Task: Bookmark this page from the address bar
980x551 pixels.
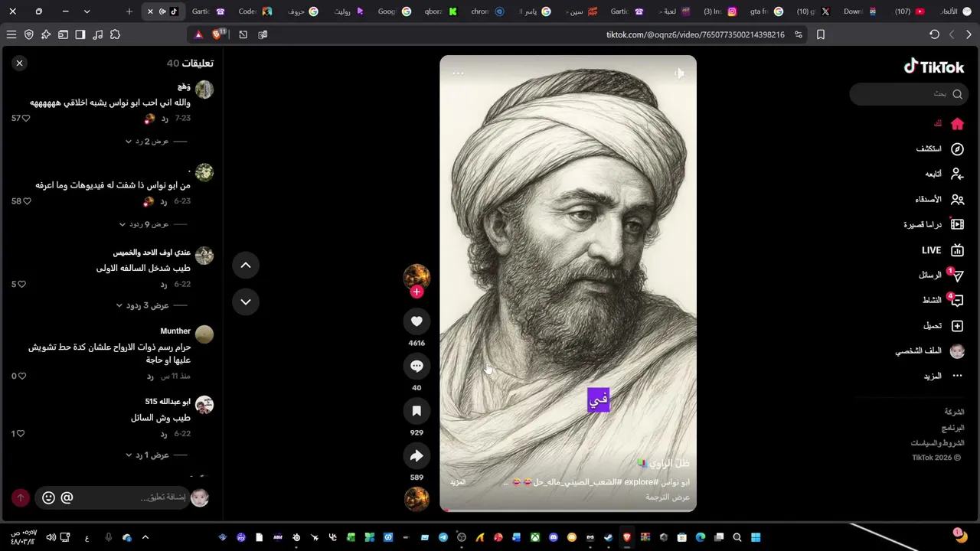Action: [821, 34]
